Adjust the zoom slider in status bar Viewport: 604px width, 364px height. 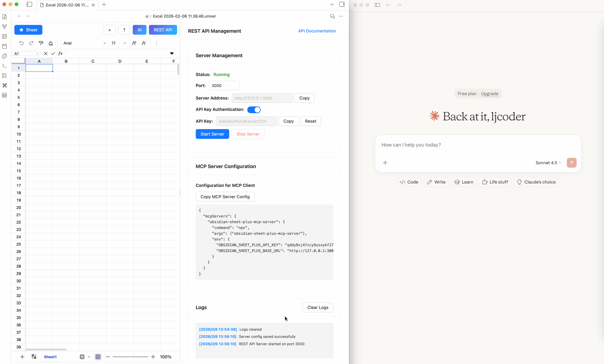pyautogui.click(x=130, y=357)
